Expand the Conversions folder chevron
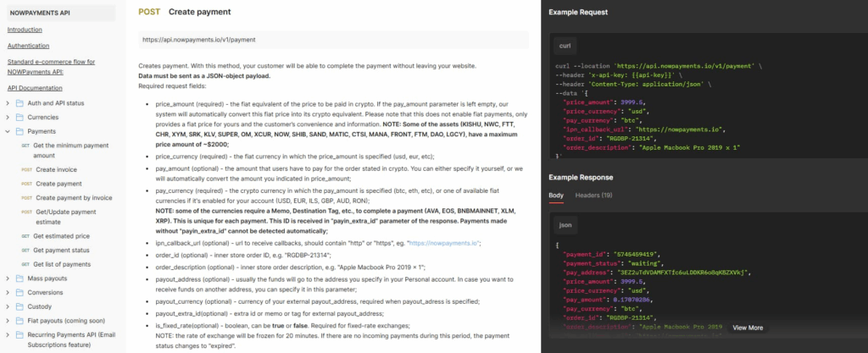Viewport: 868px width, 353px height. [x=8, y=292]
